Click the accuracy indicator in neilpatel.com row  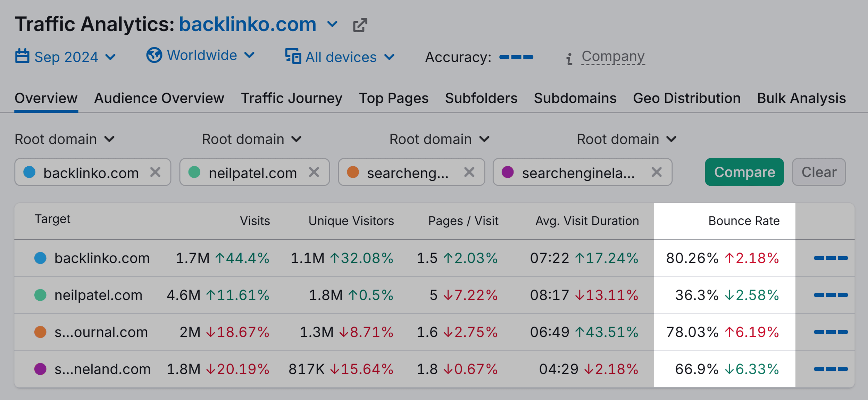(831, 295)
